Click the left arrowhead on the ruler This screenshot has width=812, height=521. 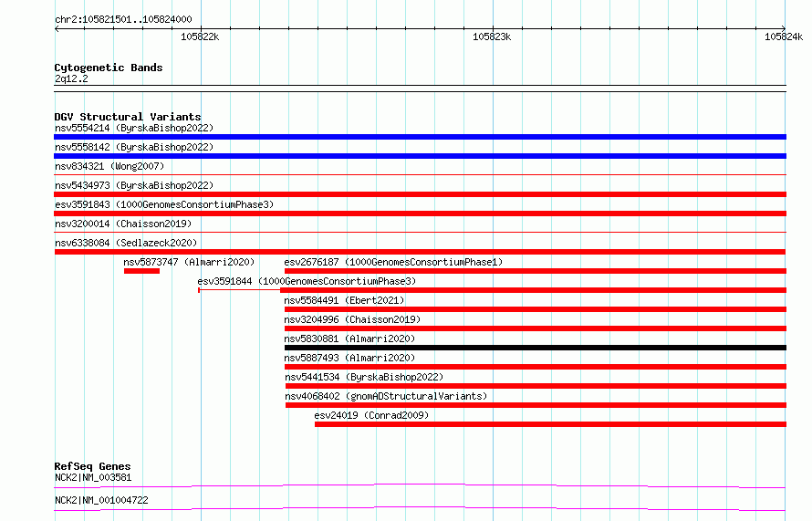pyautogui.click(x=57, y=29)
